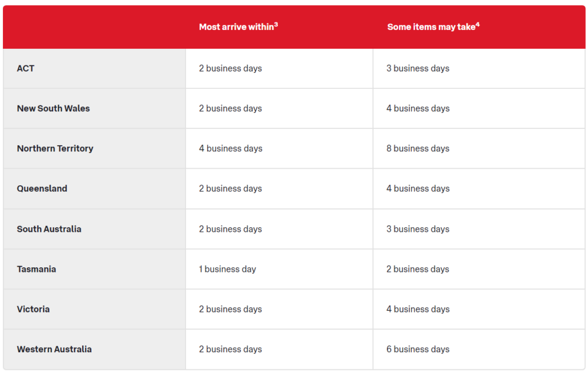Select the New South Wales row label
This screenshot has height=374, width=588.
(53, 108)
